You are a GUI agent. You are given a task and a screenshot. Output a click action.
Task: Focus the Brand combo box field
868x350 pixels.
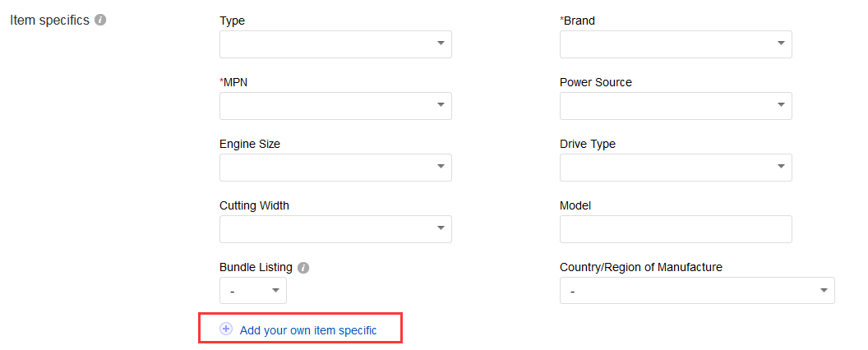(665, 44)
